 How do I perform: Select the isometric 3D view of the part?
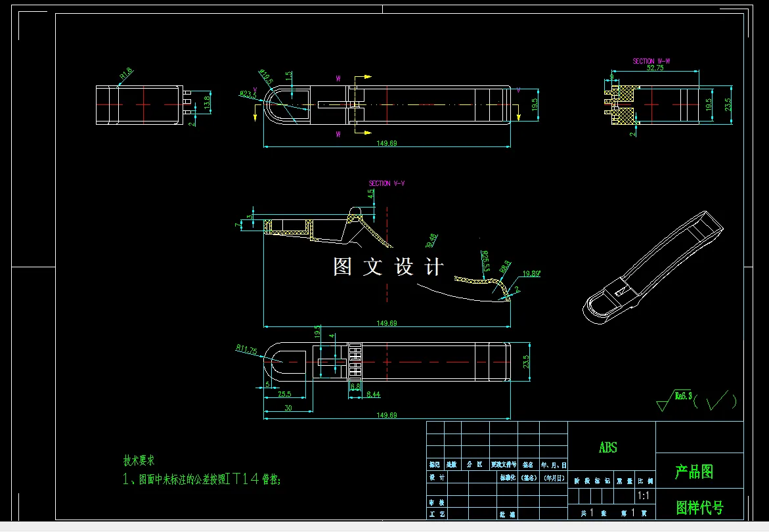[x=653, y=267]
